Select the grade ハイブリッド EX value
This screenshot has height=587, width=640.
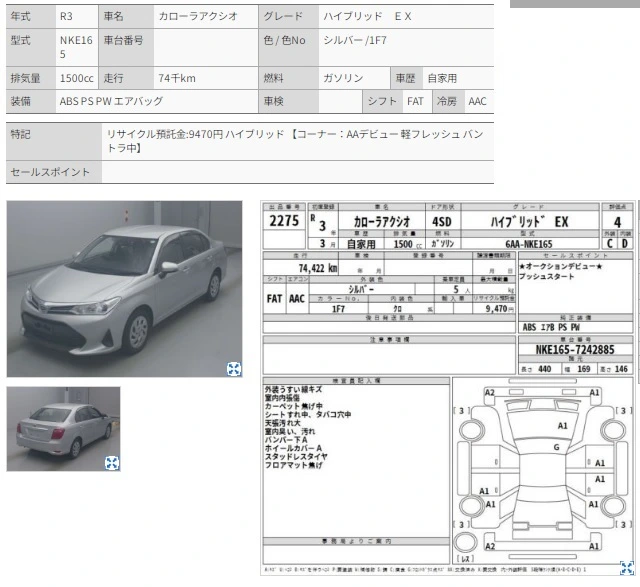click(367, 16)
